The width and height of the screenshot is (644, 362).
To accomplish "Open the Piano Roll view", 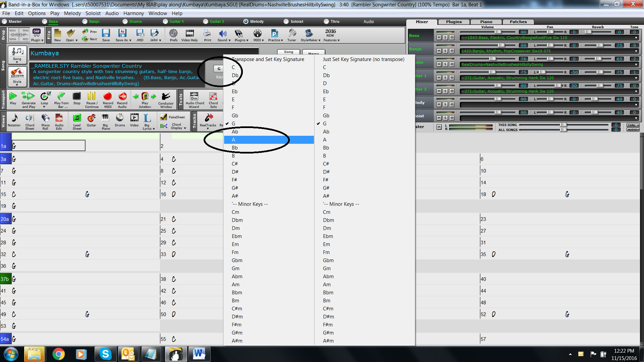I will 45,122.
